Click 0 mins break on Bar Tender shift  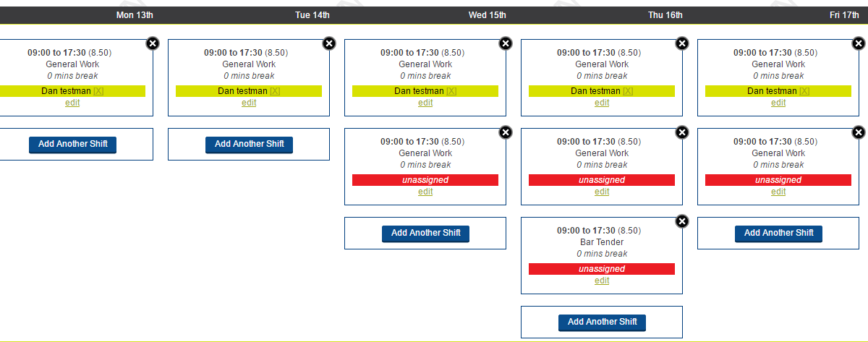(602, 254)
